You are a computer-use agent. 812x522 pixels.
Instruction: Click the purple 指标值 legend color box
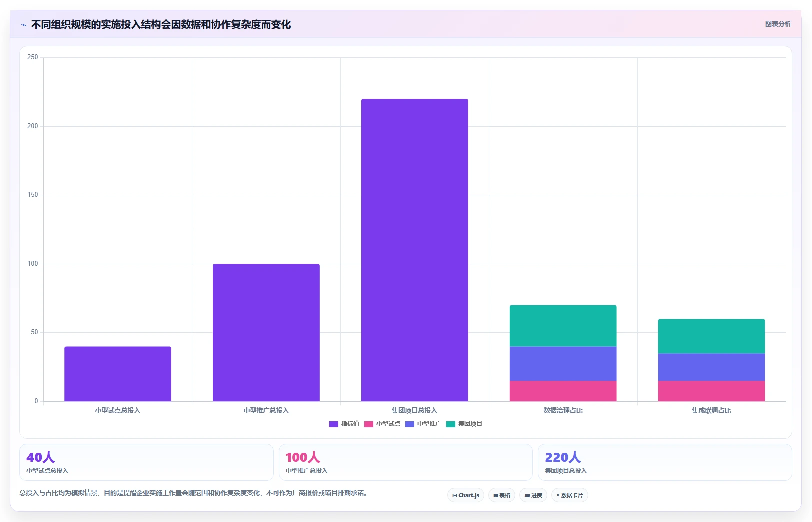pos(334,424)
